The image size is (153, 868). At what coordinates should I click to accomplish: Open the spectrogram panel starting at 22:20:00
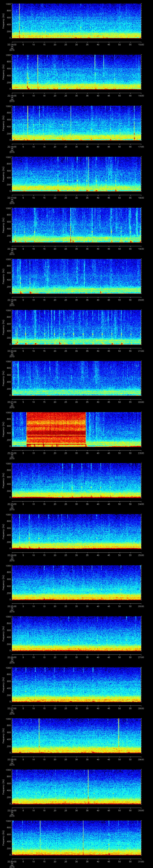(x=77, y=327)
